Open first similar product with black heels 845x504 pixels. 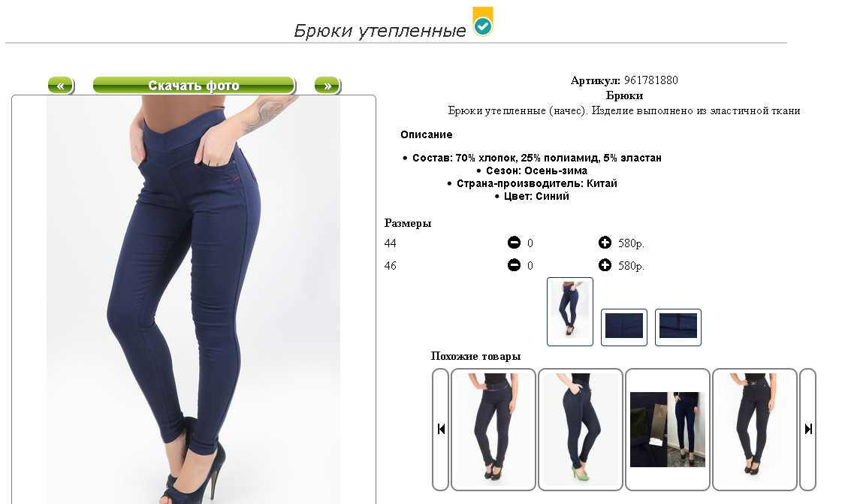point(493,429)
